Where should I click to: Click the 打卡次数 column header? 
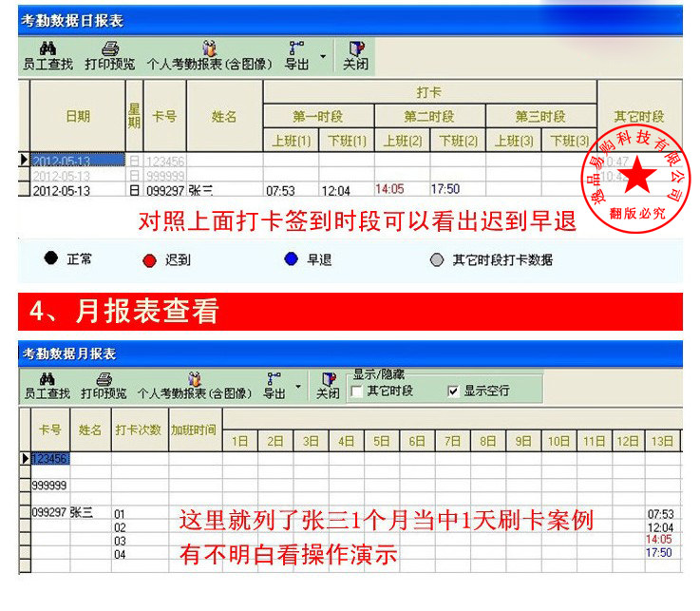pos(140,430)
